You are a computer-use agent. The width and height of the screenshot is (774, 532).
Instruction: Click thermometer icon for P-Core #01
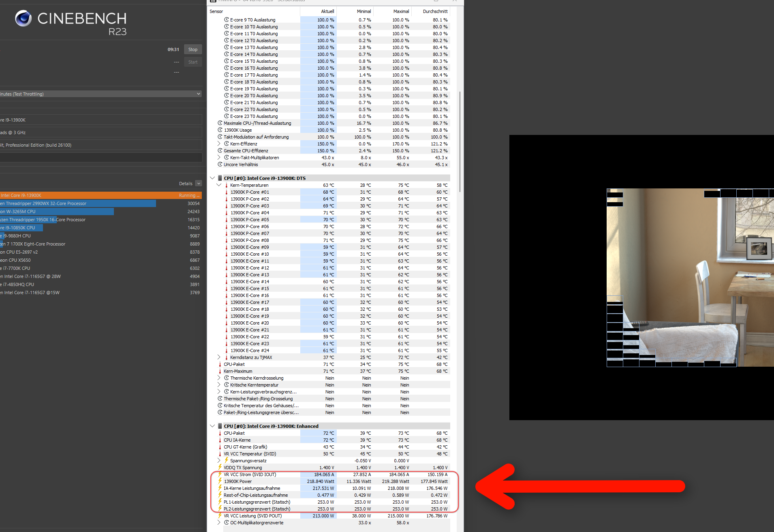[227, 192]
